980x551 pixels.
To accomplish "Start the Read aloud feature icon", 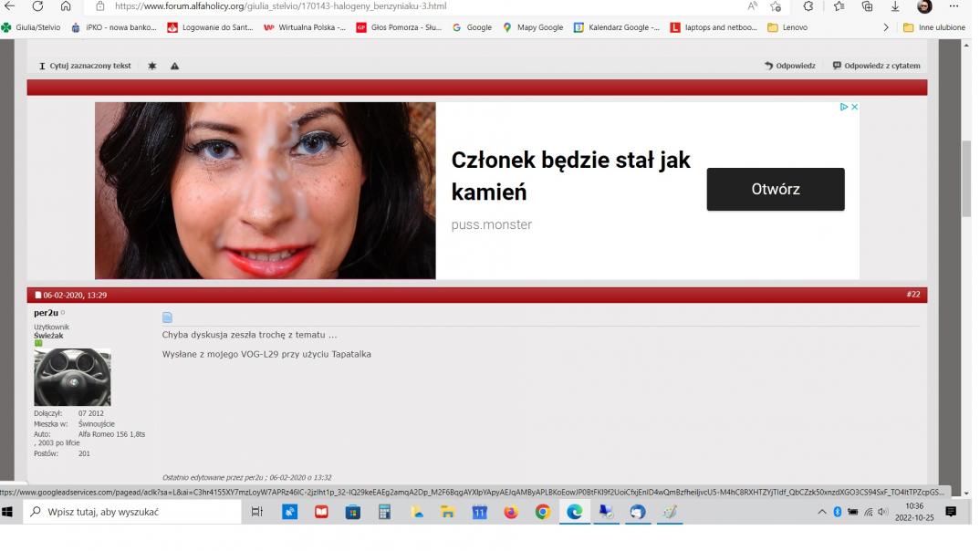I will (753, 6).
